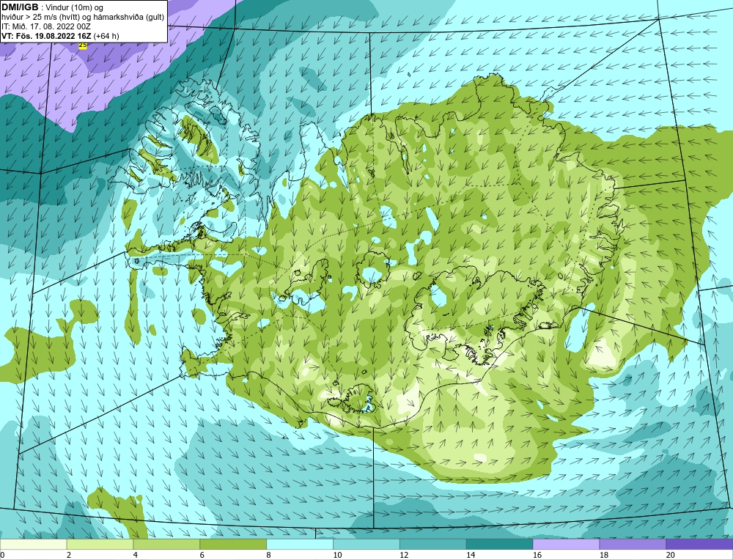Click the legend label '12'
Viewport: 733px width, 560px height.
pyautogui.click(x=404, y=555)
